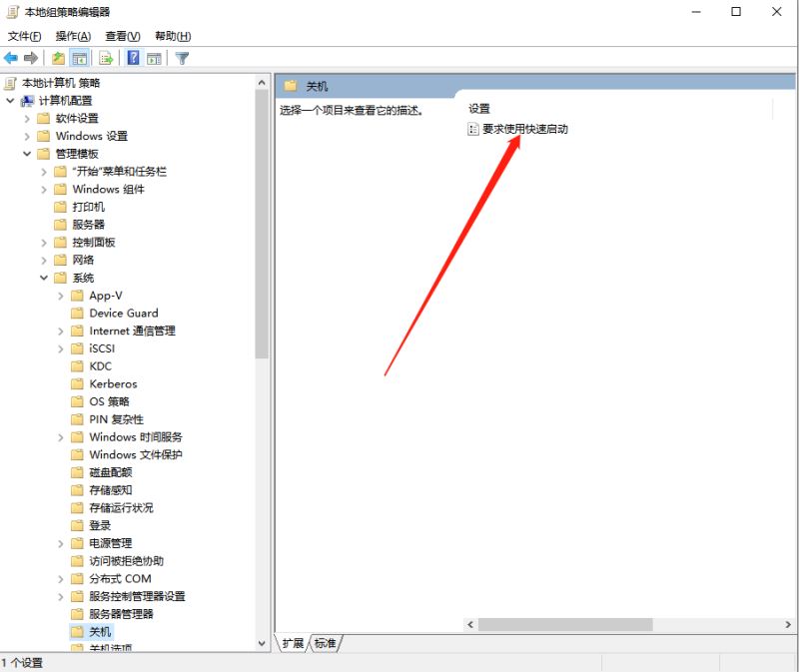Select the 关机 folder in tree
Viewport: 799px width, 672px height.
click(100, 632)
